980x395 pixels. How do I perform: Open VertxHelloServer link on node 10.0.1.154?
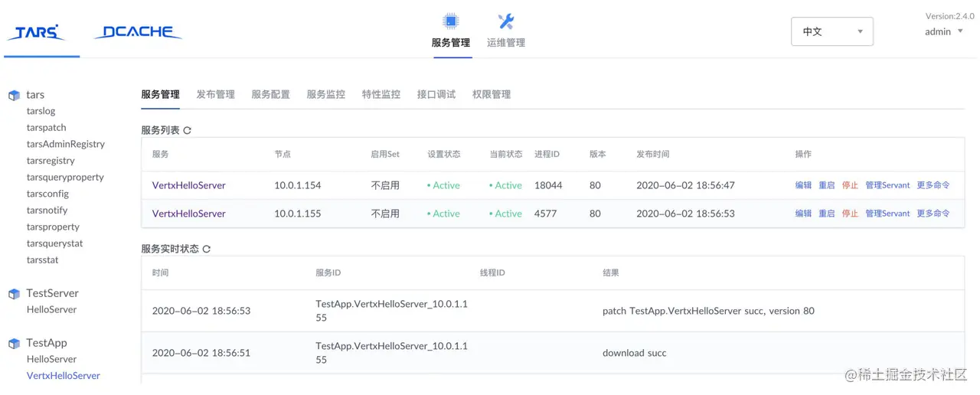188,185
